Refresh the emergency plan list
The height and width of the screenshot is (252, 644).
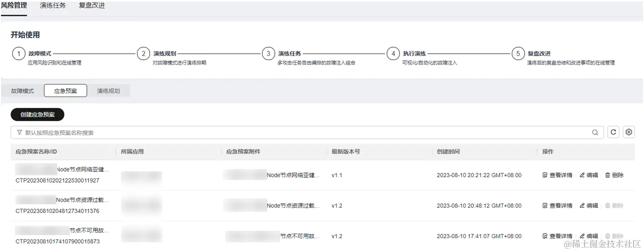tap(613, 132)
